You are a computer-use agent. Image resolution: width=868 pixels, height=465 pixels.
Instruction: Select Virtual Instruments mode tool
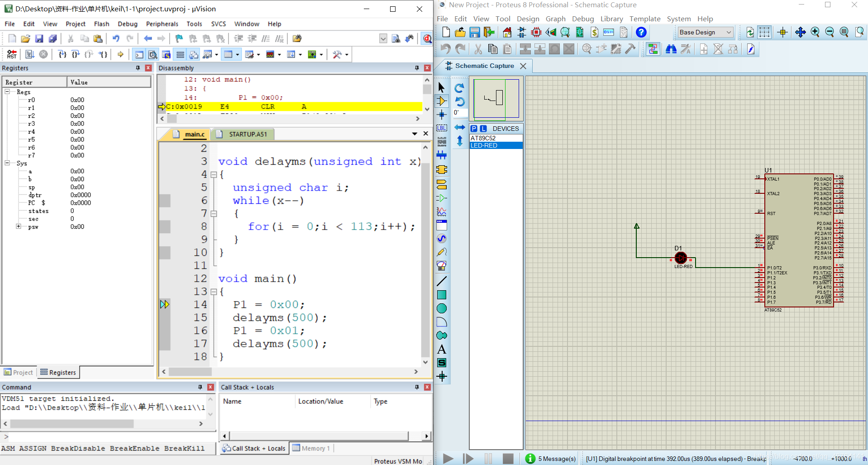pyautogui.click(x=442, y=266)
